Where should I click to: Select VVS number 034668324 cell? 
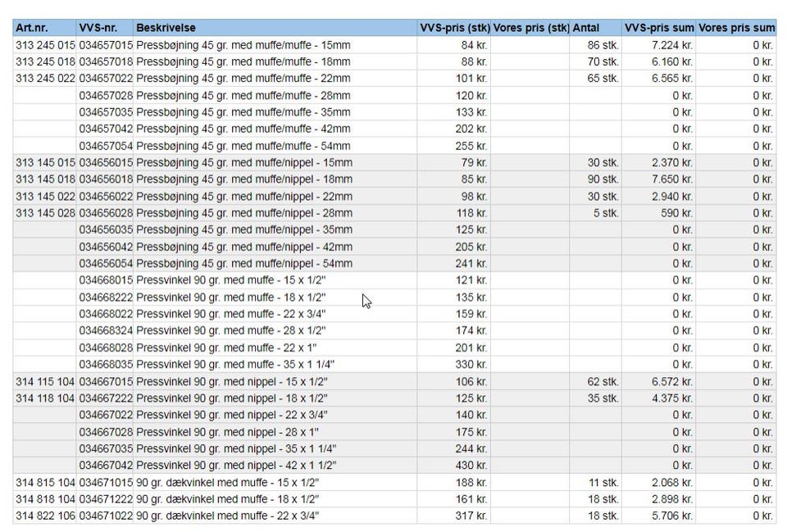[106, 330]
